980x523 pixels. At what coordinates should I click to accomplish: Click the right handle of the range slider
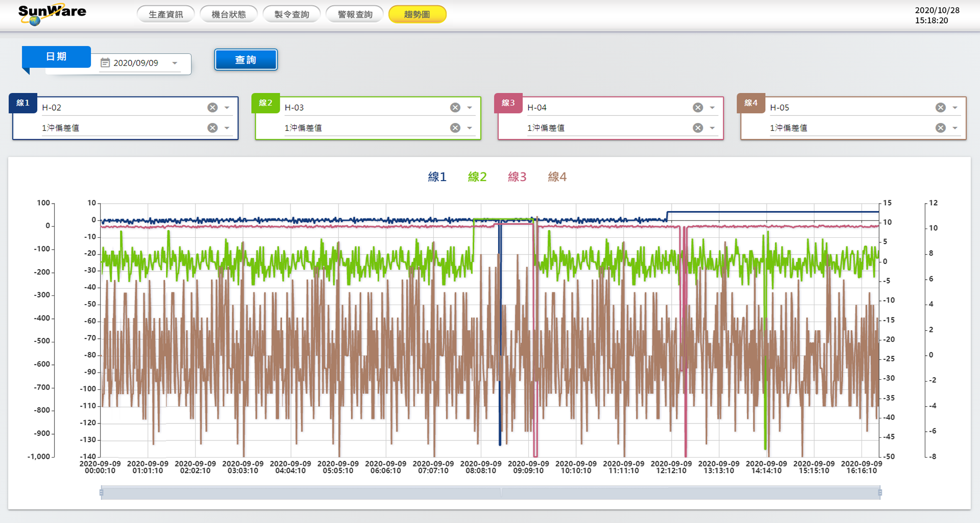tap(880, 493)
